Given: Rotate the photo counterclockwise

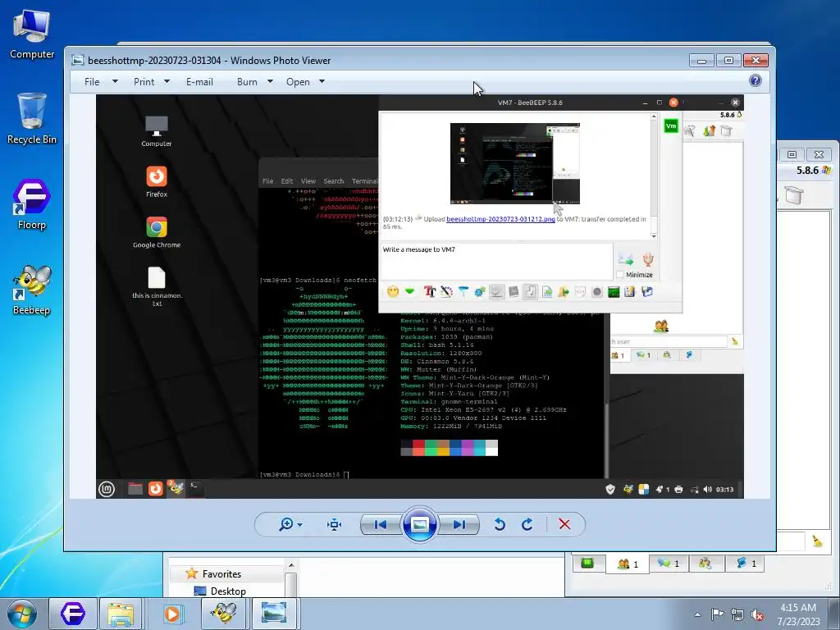Looking at the screenshot, I should click(x=500, y=524).
